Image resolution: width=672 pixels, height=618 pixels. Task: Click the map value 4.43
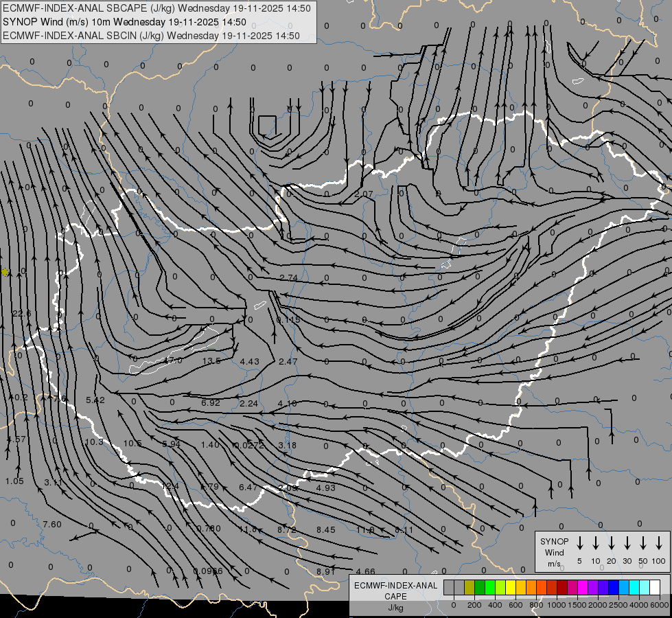click(x=249, y=362)
